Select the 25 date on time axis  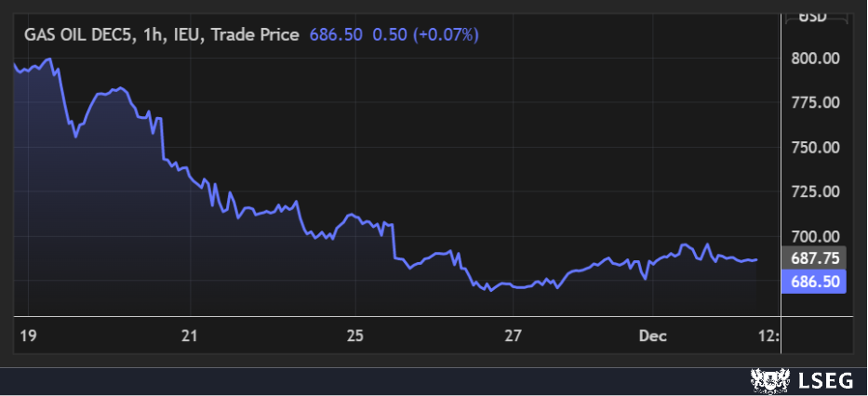(354, 335)
